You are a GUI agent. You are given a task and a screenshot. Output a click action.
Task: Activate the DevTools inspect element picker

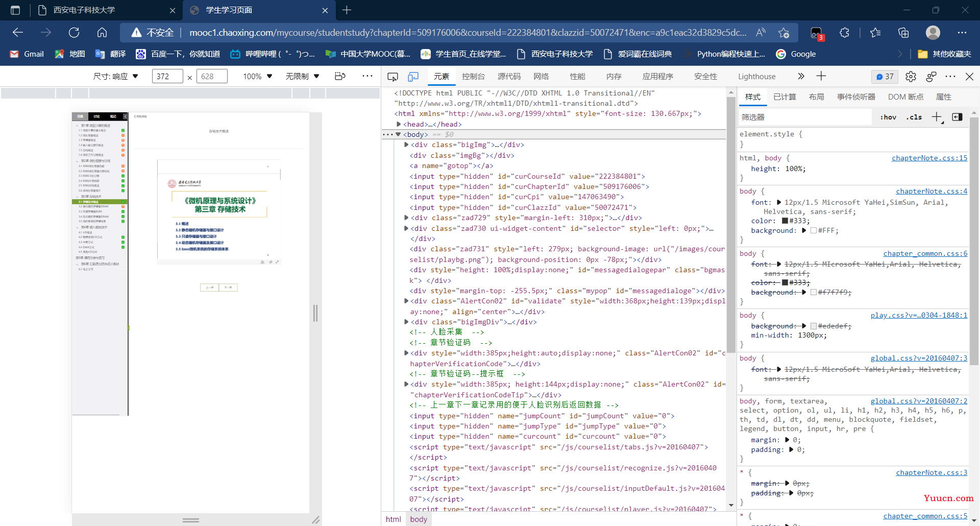393,77
